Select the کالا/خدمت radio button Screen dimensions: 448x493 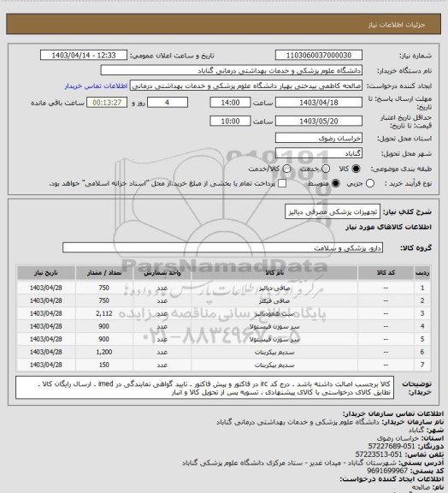click(286, 169)
